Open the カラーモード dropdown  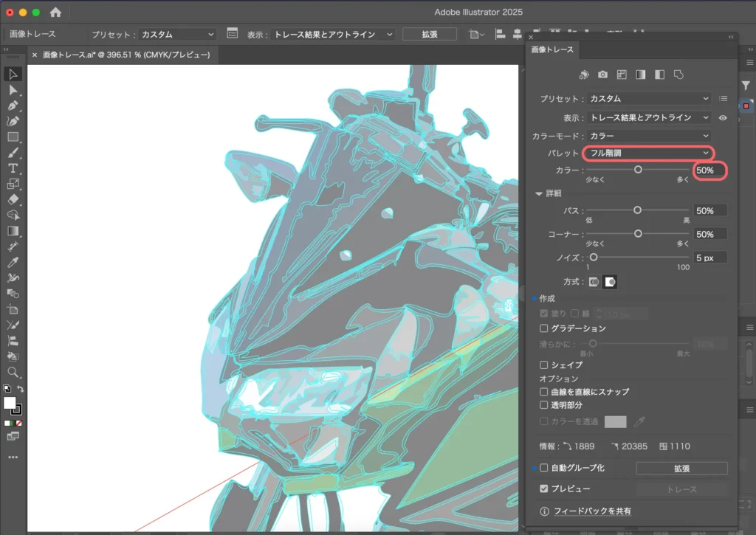tap(648, 136)
